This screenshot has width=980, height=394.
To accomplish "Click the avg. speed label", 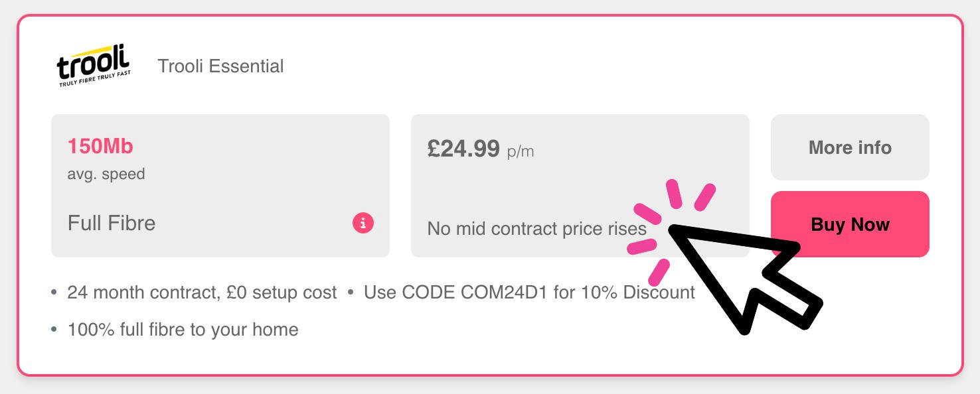I will point(106,174).
